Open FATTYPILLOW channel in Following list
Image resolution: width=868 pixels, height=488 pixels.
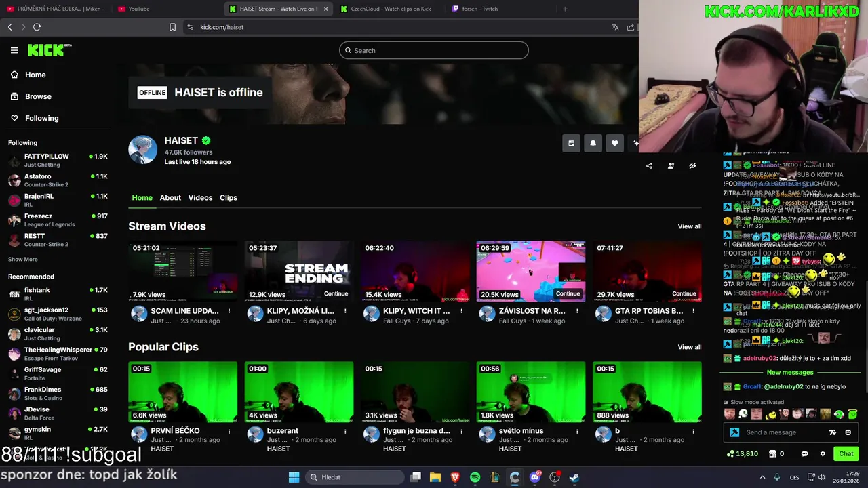(x=58, y=160)
